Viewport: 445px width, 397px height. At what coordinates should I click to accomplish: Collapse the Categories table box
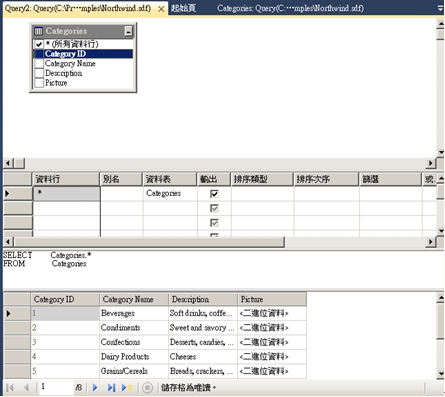click(x=128, y=32)
